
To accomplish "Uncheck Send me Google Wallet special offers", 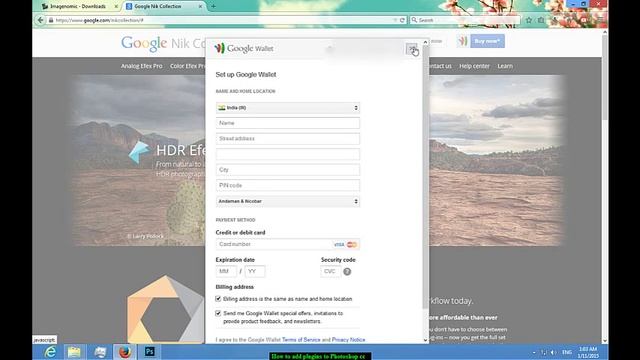I will pyautogui.click(x=218, y=313).
